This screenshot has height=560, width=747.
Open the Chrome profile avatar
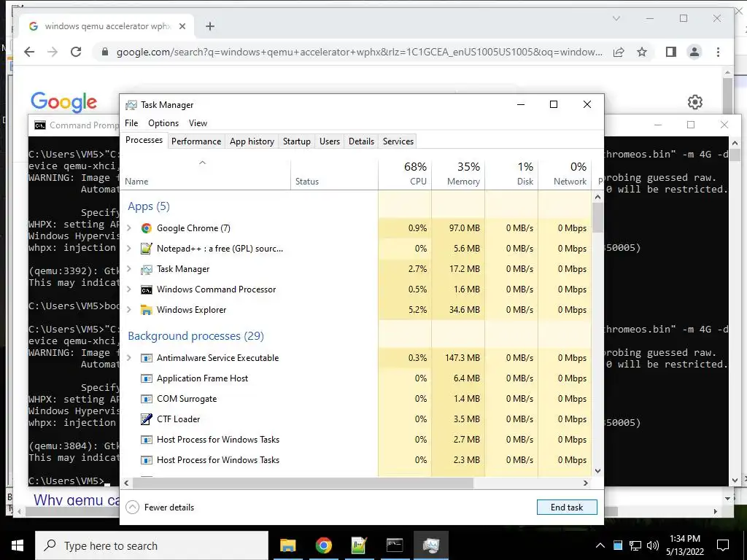(x=694, y=52)
